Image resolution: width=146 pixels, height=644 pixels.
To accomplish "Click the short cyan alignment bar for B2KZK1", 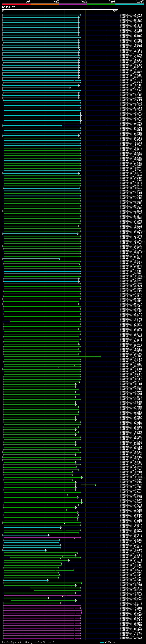I will click(37, 88).
